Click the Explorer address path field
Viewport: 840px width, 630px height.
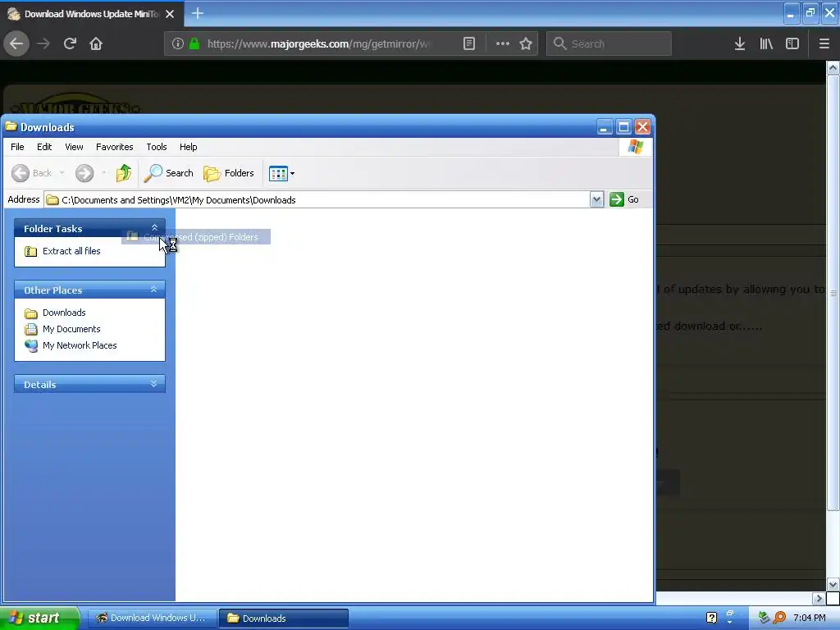(x=317, y=200)
